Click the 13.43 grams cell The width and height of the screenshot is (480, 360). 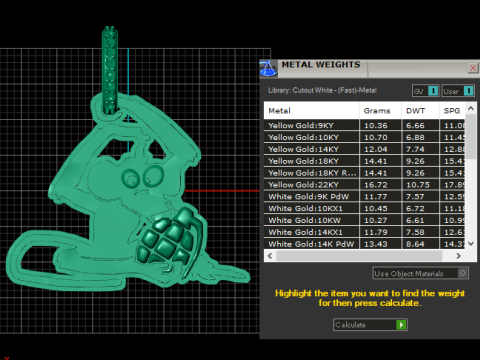click(380, 244)
